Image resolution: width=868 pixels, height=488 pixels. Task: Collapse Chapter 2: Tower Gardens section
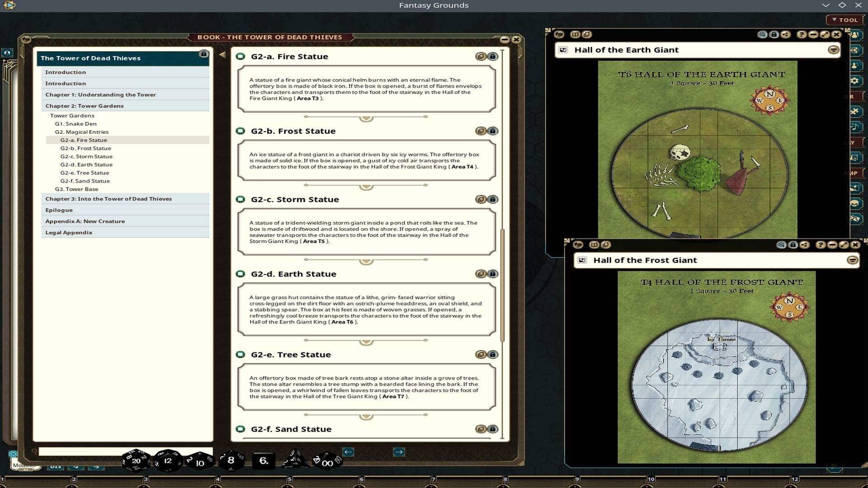point(84,106)
